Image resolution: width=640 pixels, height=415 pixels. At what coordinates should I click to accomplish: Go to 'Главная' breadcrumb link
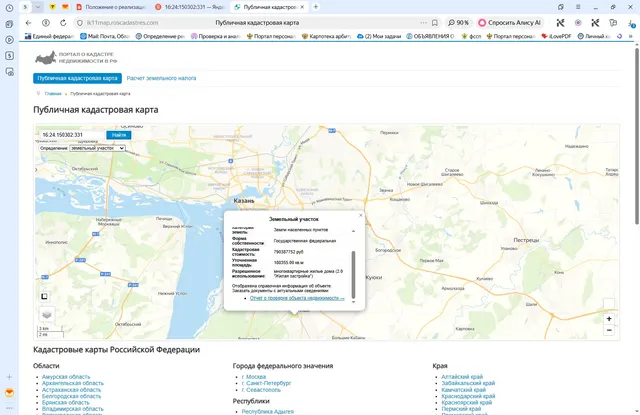[53, 93]
